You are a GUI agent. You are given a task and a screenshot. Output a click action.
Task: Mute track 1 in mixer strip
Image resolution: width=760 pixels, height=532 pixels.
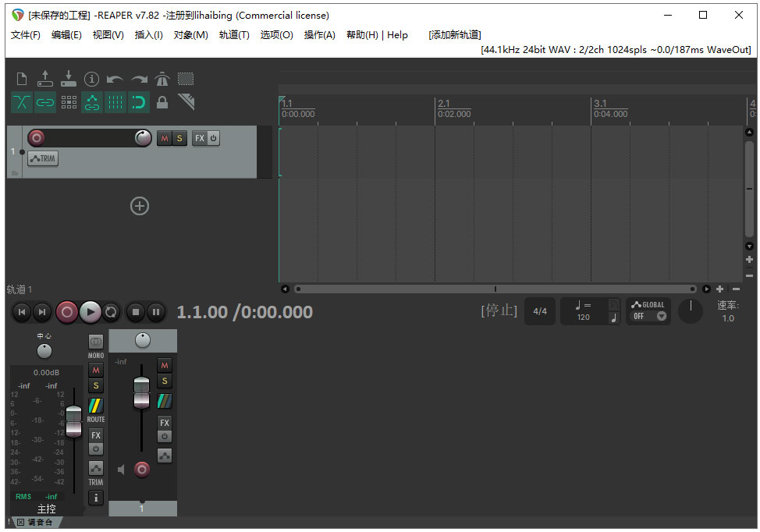coord(165,365)
